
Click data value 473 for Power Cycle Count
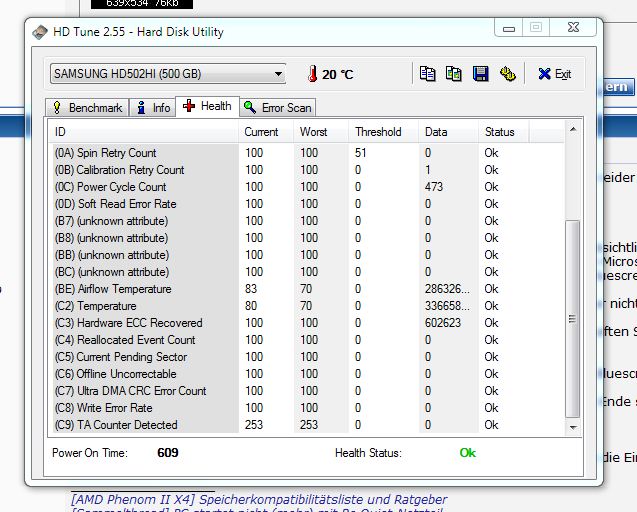[434, 187]
